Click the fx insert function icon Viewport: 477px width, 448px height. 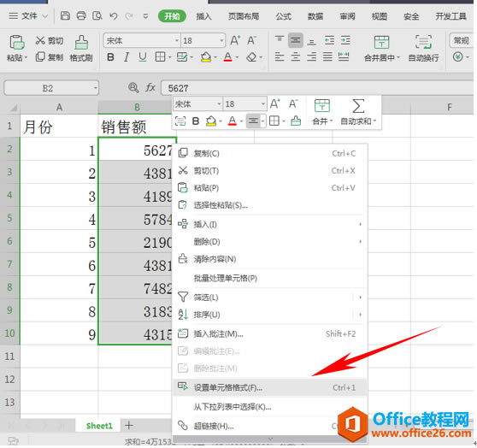click(150, 88)
